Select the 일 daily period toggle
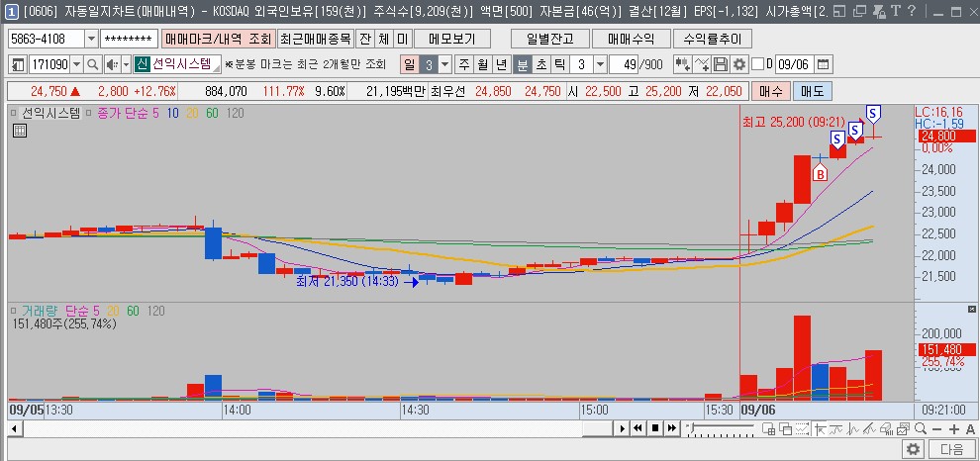This screenshot has height=461, width=980. click(409, 64)
